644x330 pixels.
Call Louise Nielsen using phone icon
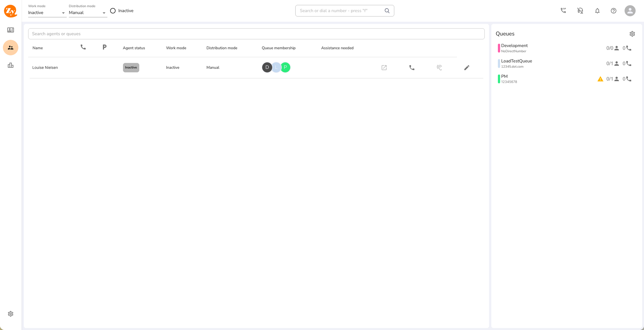(412, 68)
